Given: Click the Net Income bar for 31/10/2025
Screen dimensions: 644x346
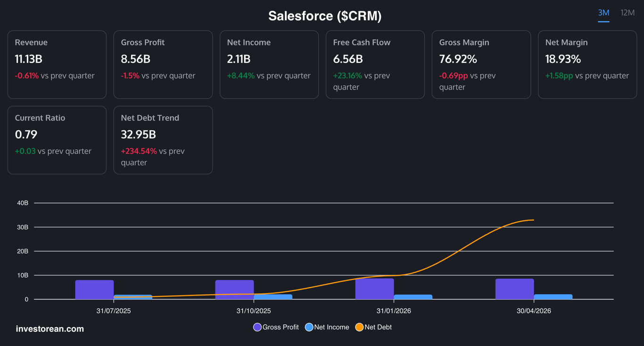Looking at the screenshot, I should coord(273,297).
